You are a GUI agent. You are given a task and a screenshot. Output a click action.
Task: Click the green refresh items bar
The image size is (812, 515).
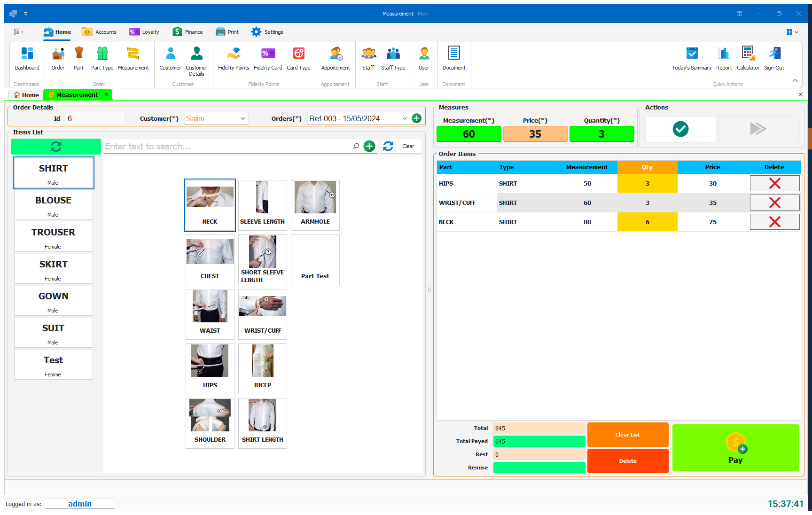tap(56, 147)
